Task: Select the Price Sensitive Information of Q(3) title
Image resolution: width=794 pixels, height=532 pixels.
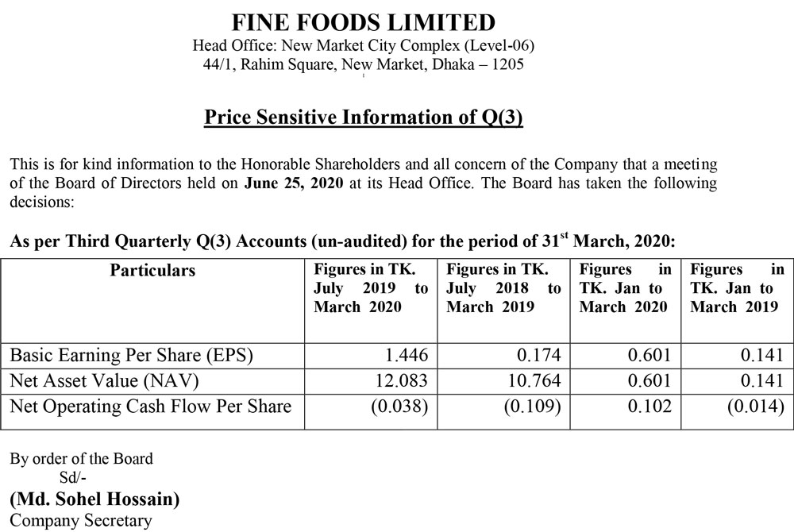Action: tap(363, 118)
